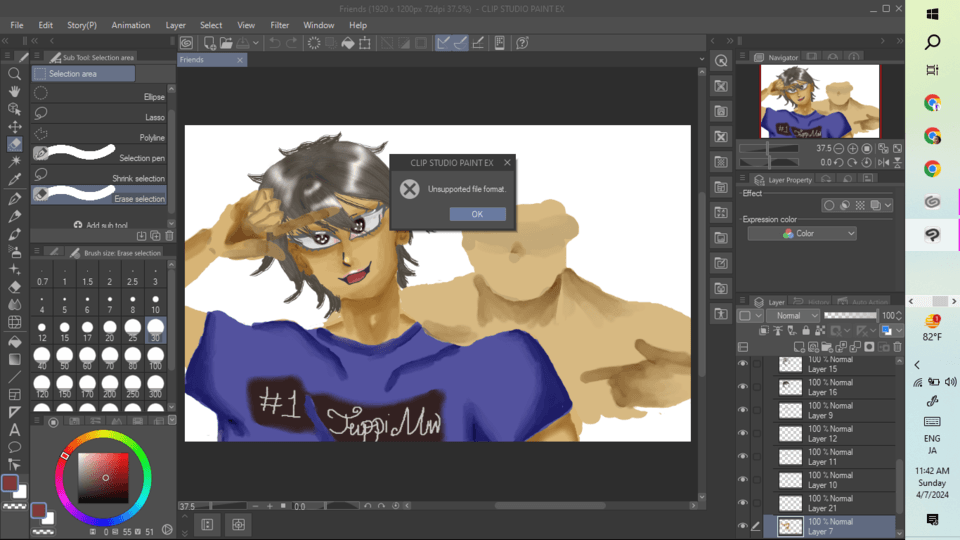
Task: Switch to the Auto Action tab
Action: click(x=863, y=302)
